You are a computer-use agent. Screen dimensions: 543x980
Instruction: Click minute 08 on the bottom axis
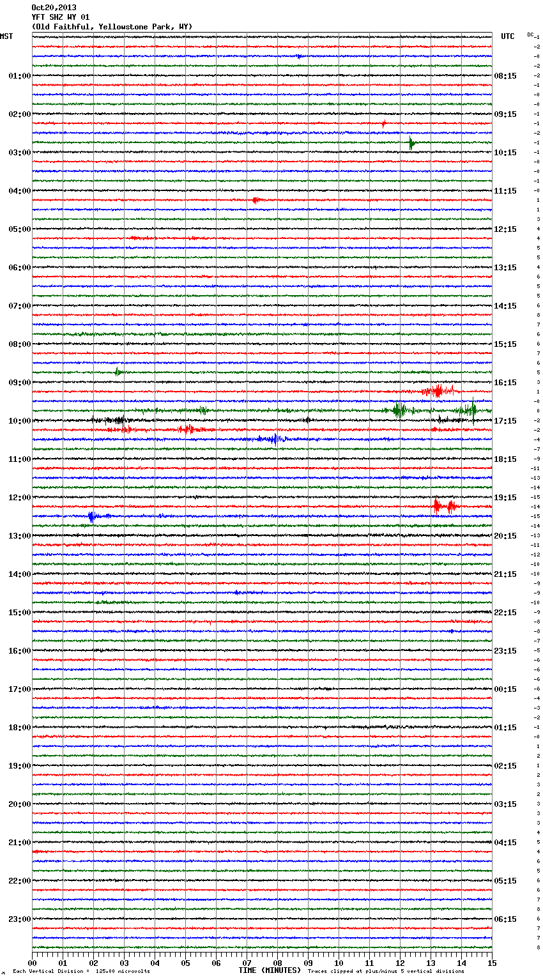277,963
